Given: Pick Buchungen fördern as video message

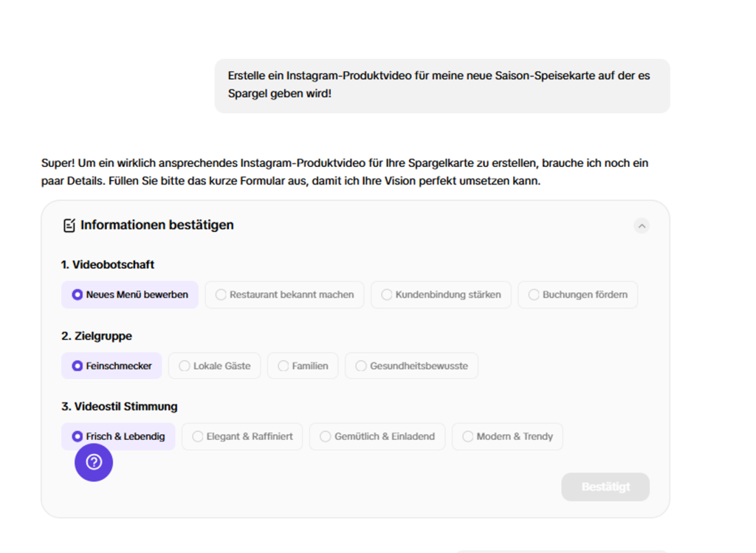Looking at the screenshot, I should point(577,295).
